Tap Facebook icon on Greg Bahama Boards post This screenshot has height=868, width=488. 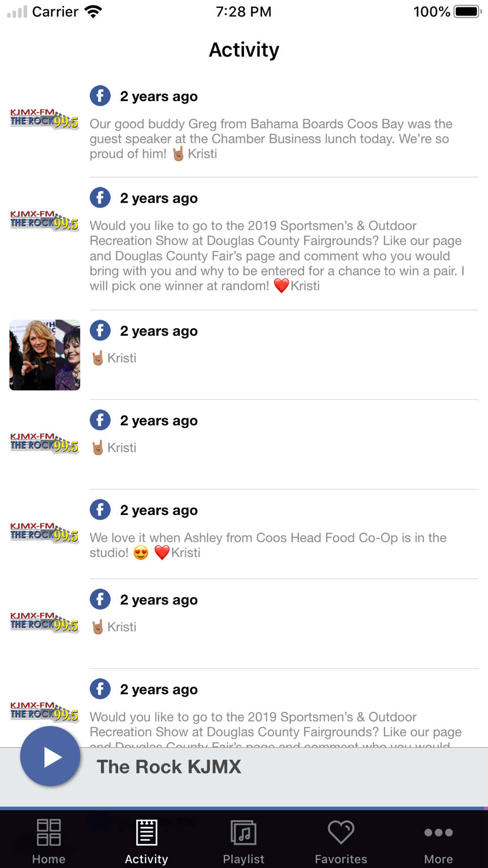100,96
